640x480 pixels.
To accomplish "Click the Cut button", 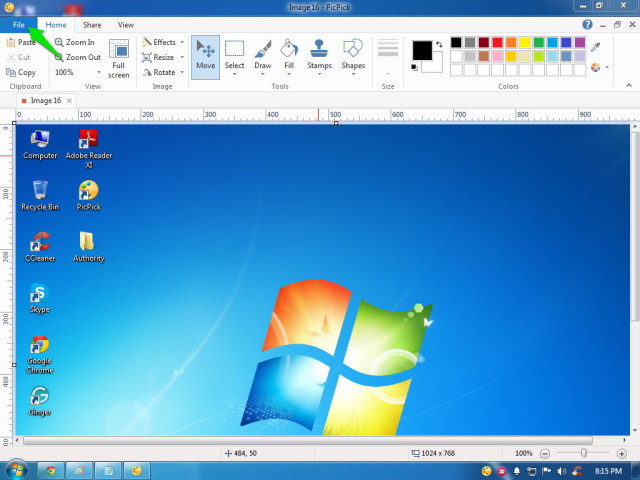I will point(19,57).
